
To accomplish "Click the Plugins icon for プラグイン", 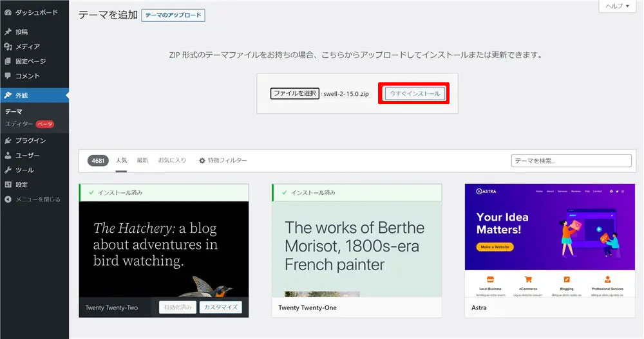I will (x=8, y=140).
